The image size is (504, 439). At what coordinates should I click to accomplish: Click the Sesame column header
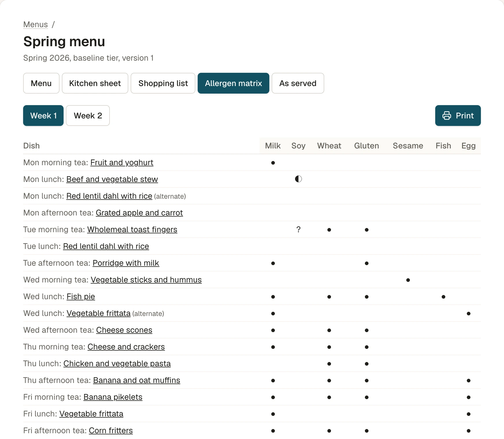click(x=408, y=146)
